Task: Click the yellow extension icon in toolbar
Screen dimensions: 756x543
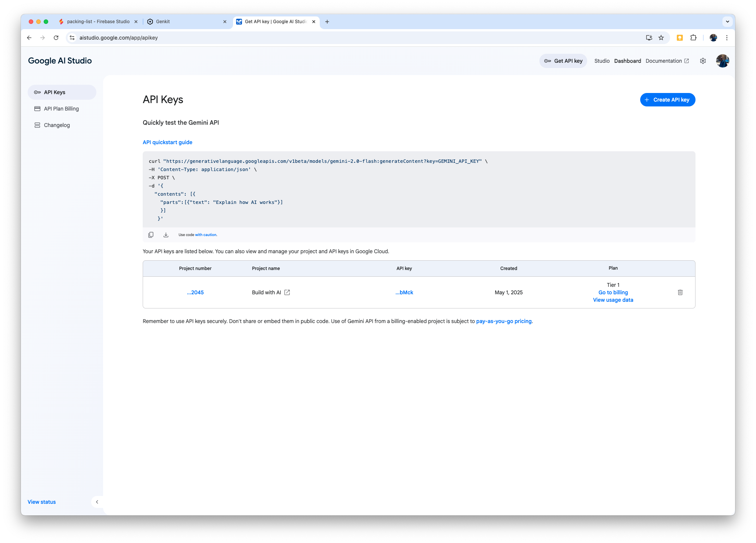Action: (680, 38)
